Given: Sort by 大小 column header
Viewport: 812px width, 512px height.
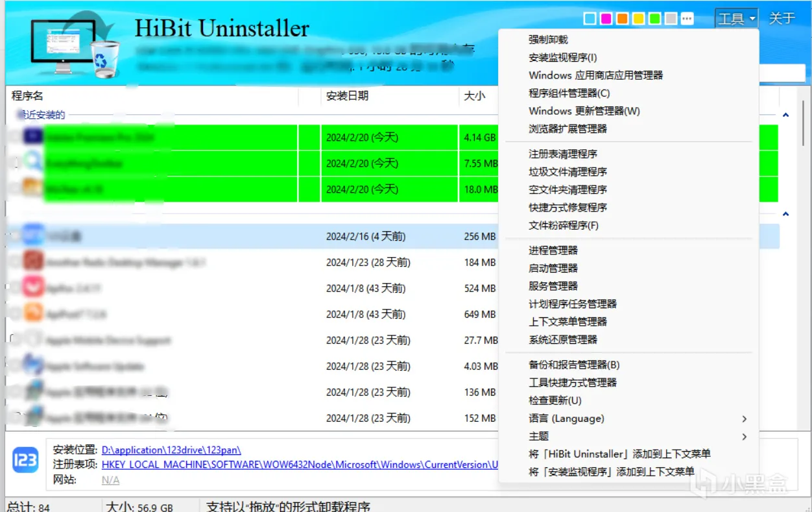Looking at the screenshot, I should (x=474, y=96).
